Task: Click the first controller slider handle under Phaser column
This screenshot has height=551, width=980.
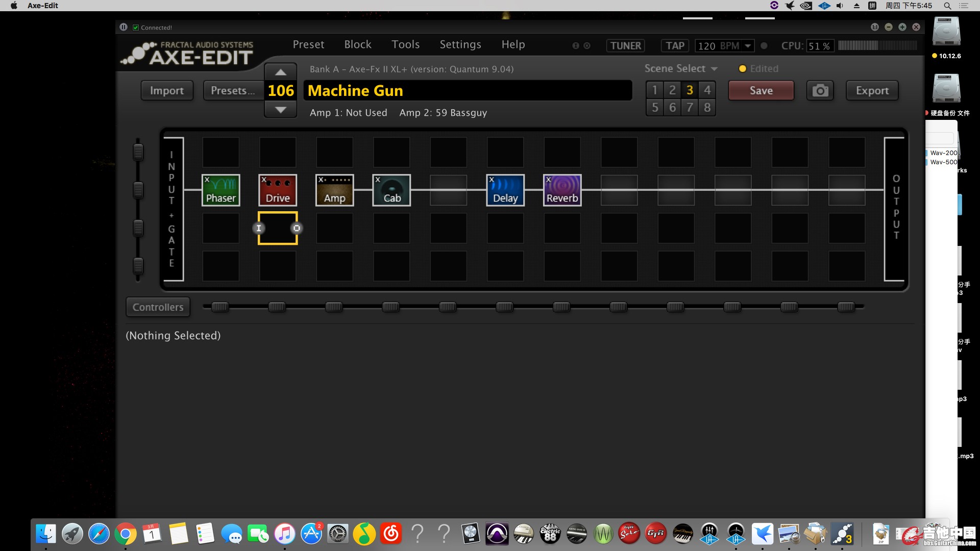Action: [220, 307]
